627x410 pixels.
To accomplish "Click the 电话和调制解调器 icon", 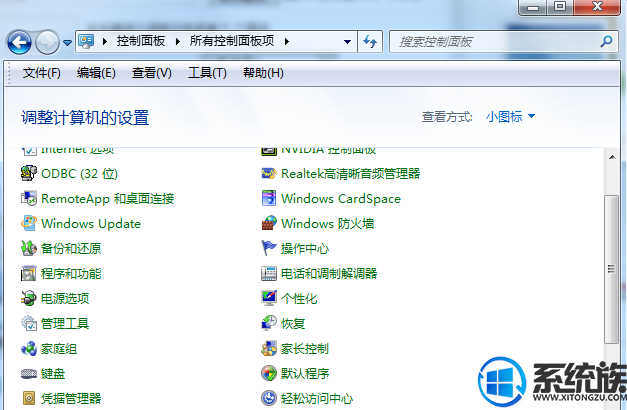I will (x=269, y=274).
